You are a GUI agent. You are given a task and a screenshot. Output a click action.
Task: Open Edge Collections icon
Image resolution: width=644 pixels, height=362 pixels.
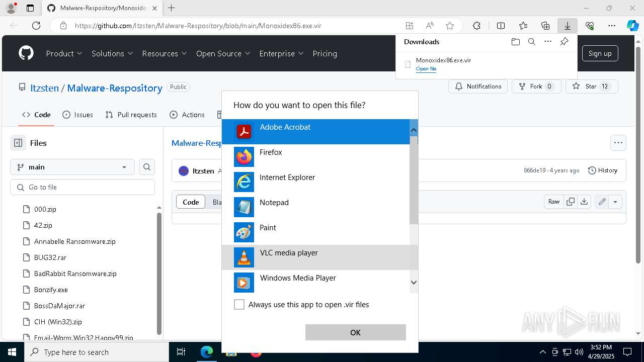545,26
